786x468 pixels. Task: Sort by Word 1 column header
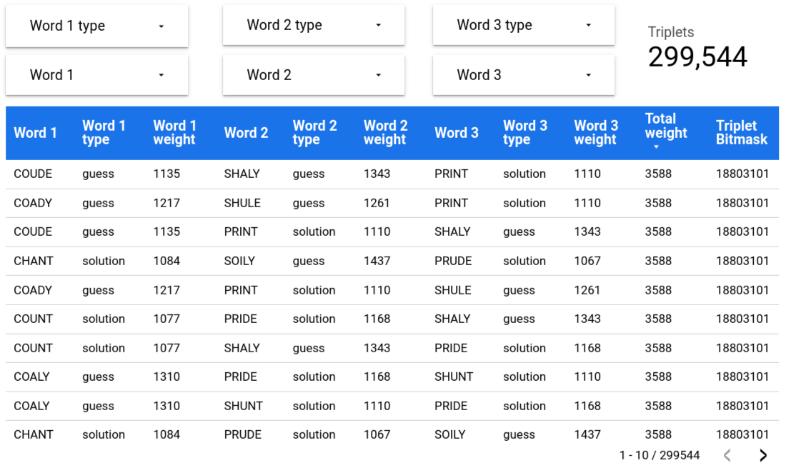pos(35,133)
